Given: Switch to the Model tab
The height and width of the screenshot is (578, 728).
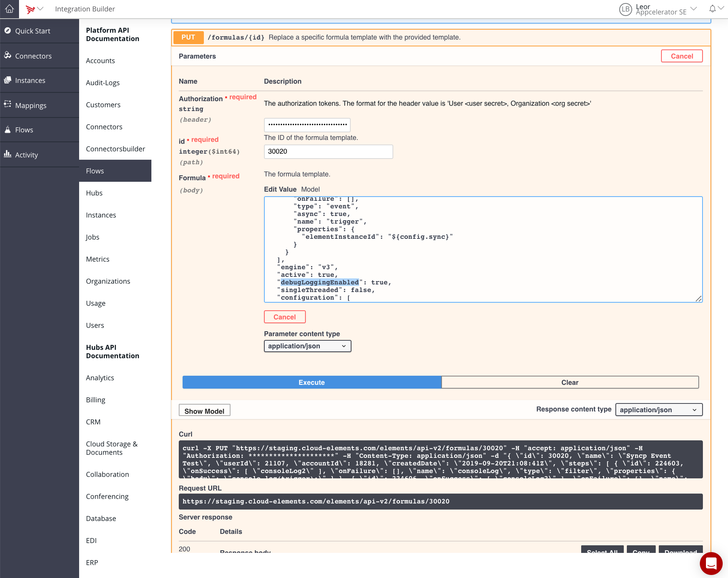Looking at the screenshot, I should point(310,189).
